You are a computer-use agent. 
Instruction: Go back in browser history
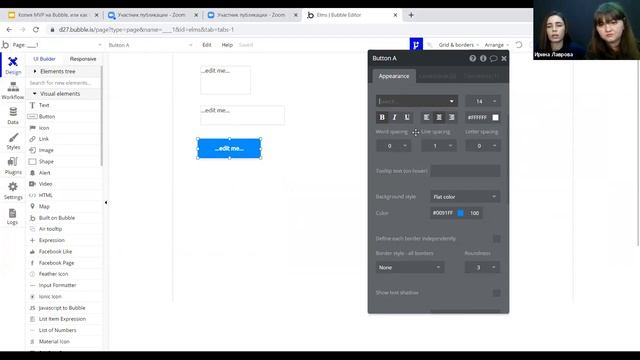[9, 29]
